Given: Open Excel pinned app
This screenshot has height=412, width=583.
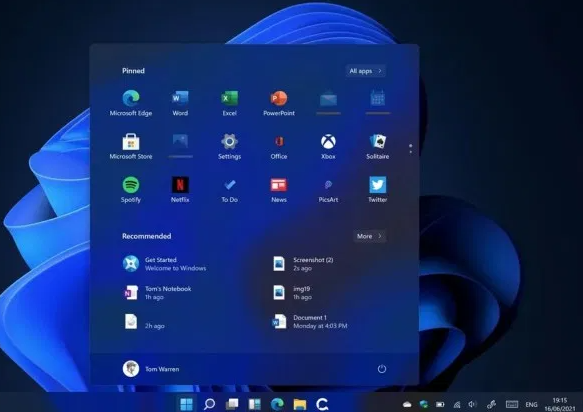Looking at the screenshot, I should click(x=229, y=103).
